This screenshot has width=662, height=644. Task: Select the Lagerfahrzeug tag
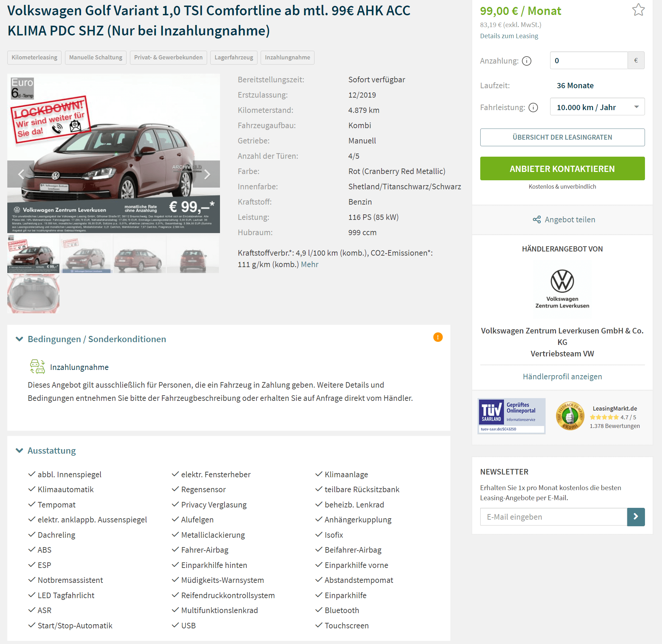point(234,57)
